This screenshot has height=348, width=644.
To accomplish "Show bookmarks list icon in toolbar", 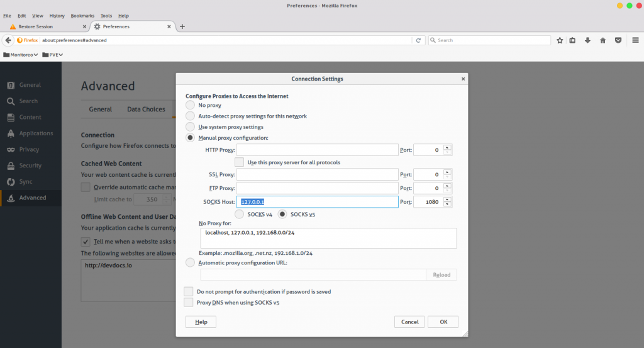I will click(x=572, y=40).
